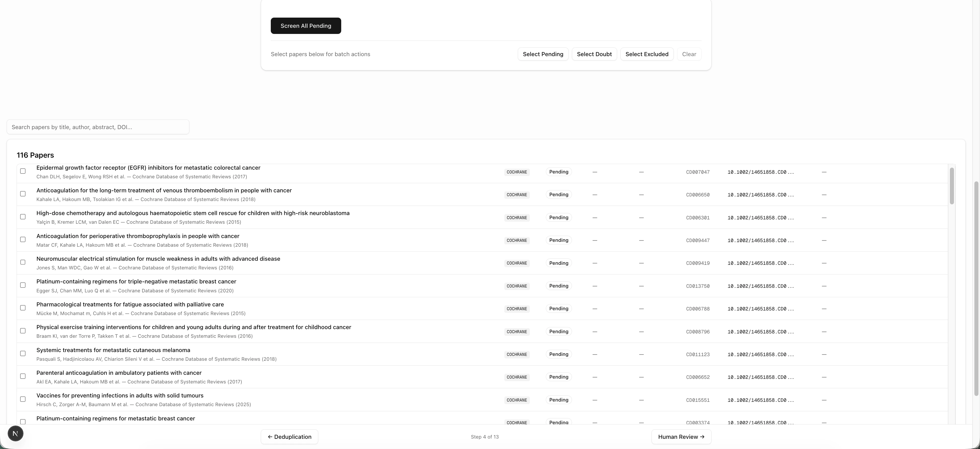Proceed to the Human Review step
Image resolution: width=980 pixels, height=449 pixels.
click(x=681, y=436)
